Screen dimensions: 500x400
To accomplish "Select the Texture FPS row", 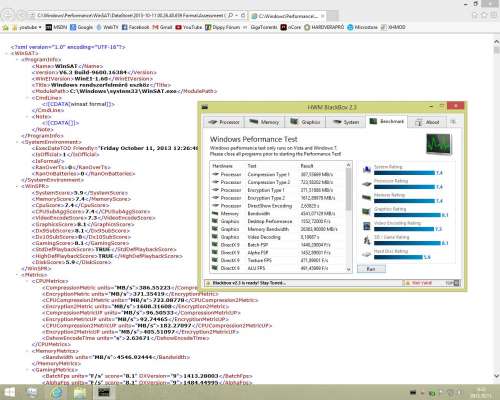I will click(x=278, y=260).
